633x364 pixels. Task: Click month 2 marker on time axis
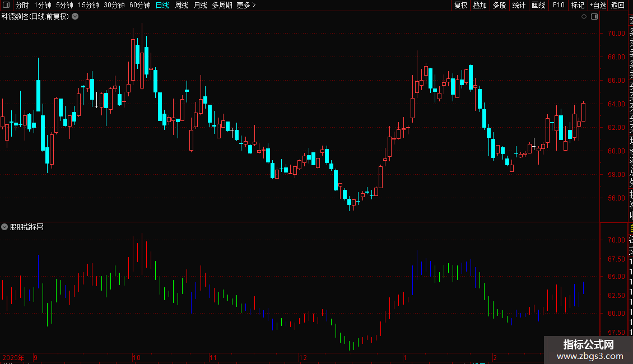(x=495, y=357)
